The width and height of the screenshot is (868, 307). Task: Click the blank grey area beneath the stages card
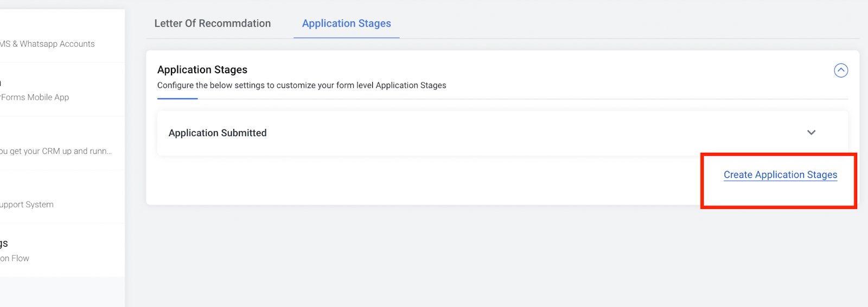(x=488, y=255)
